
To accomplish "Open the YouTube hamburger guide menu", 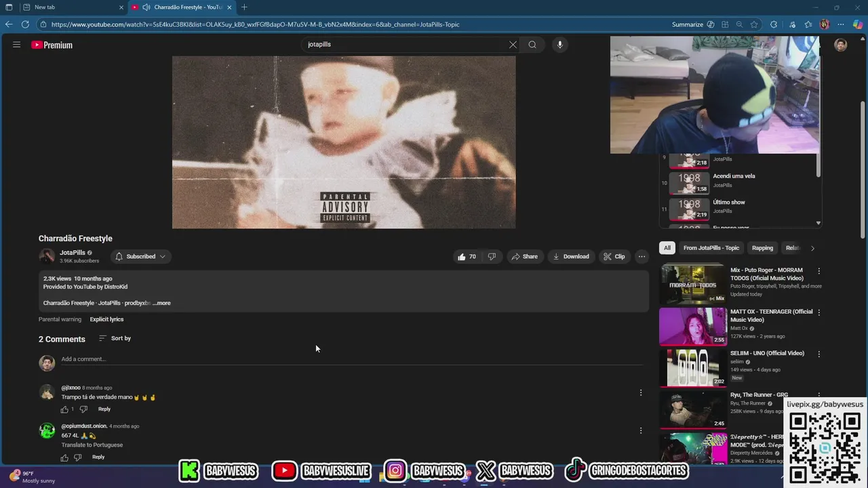I will coord(16,45).
